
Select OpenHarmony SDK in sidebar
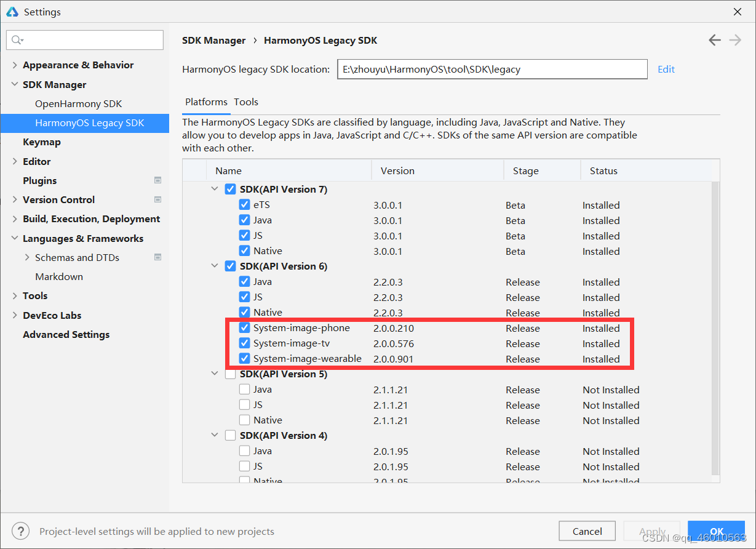click(x=79, y=103)
